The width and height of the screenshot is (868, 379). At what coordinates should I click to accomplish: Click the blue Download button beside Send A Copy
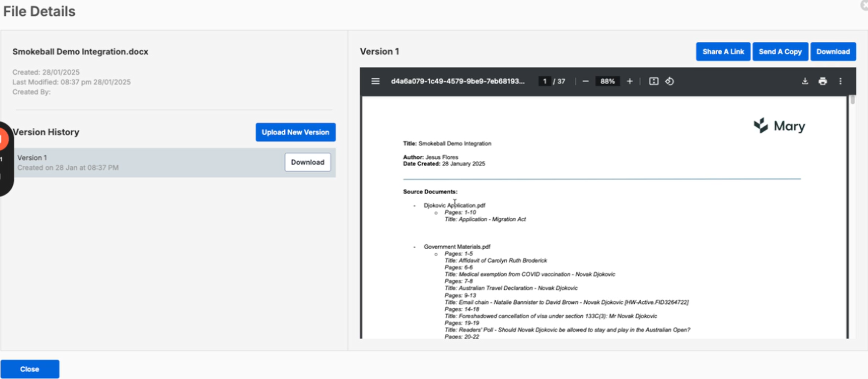(x=833, y=52)
